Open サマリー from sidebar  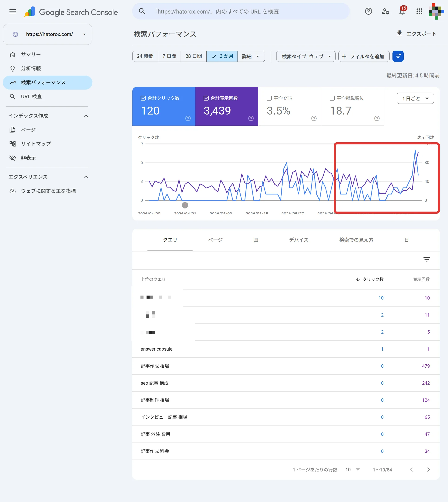coord(48,54)
